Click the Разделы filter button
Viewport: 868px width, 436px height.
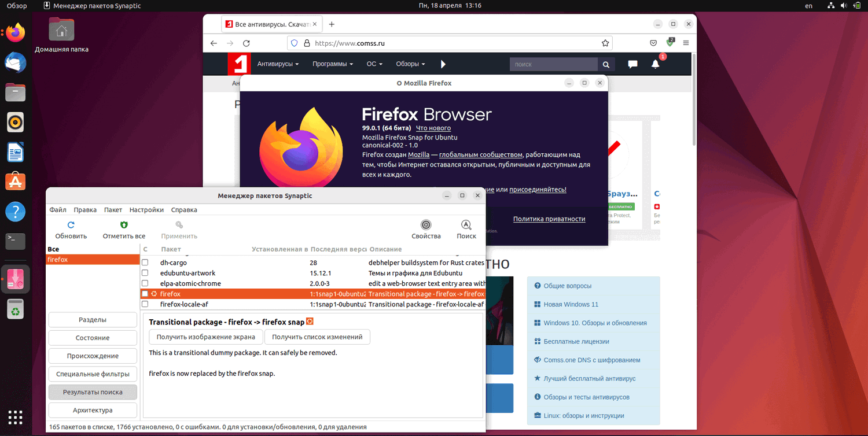[x=93, y=320]
